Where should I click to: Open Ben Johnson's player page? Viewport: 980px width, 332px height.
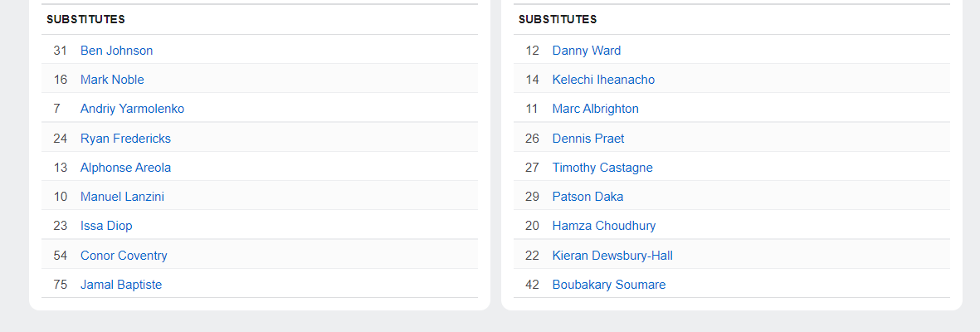click(x=116, y=51)
